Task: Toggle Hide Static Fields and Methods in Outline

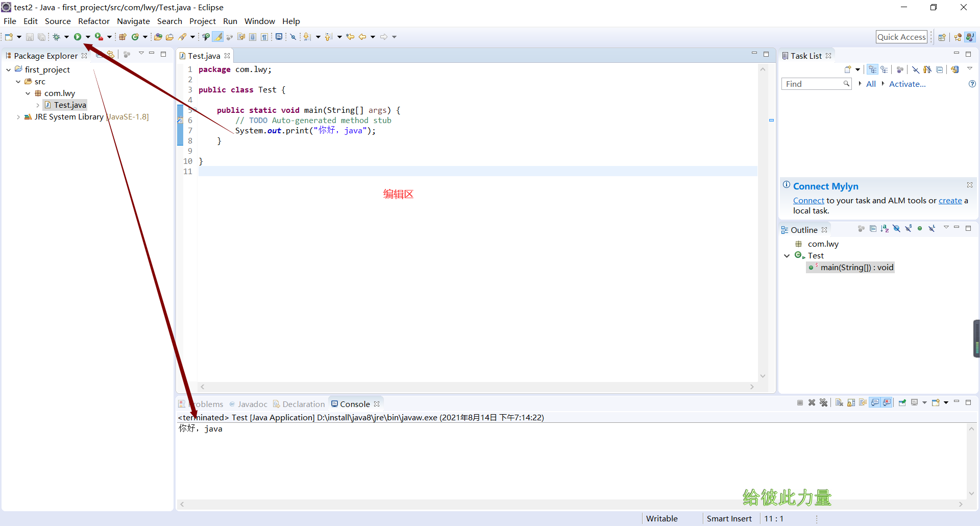Action: (x=908, y=229)
